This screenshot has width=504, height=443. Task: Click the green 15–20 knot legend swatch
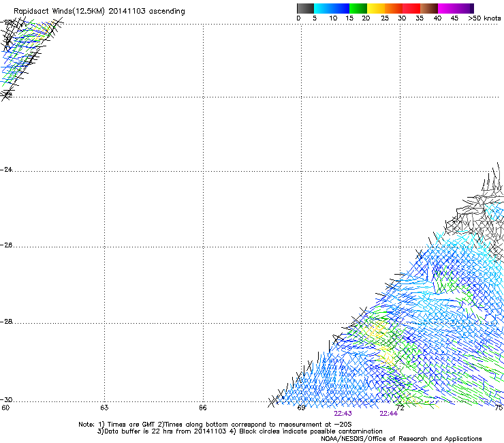tap(358, 8)
